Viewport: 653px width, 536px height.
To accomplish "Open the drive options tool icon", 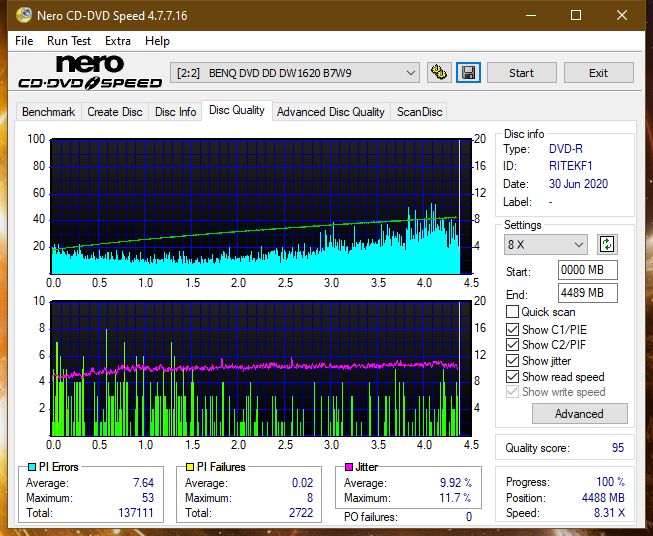I will coord(439,73).
